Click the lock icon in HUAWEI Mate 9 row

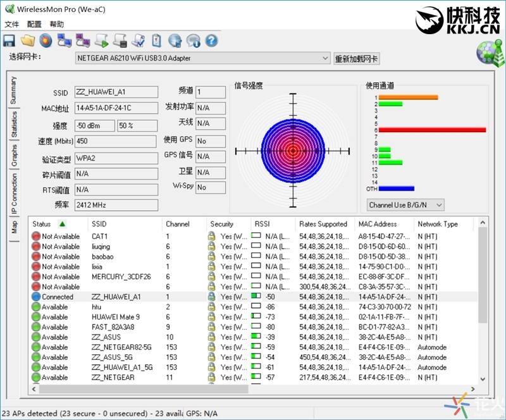click(211, 317)
